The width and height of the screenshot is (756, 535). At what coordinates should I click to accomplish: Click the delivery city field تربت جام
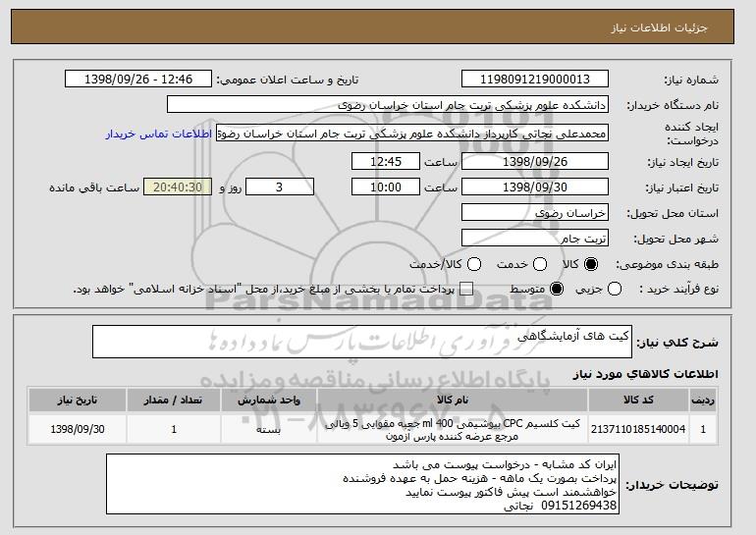[x=535, y=239]
